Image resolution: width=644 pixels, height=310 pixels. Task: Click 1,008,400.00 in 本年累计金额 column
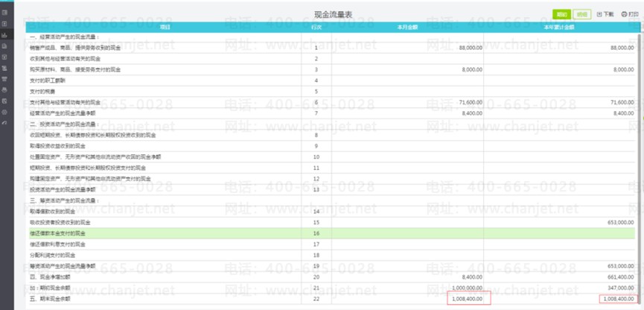tap(619, 299)
